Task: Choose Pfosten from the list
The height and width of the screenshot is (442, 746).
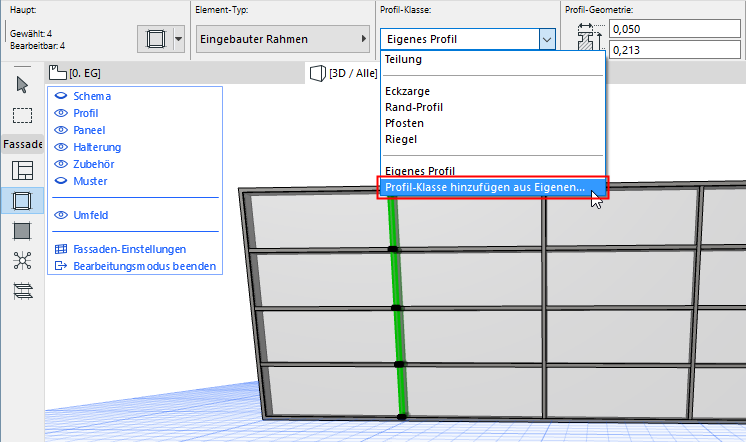Action: coord(493,123)
